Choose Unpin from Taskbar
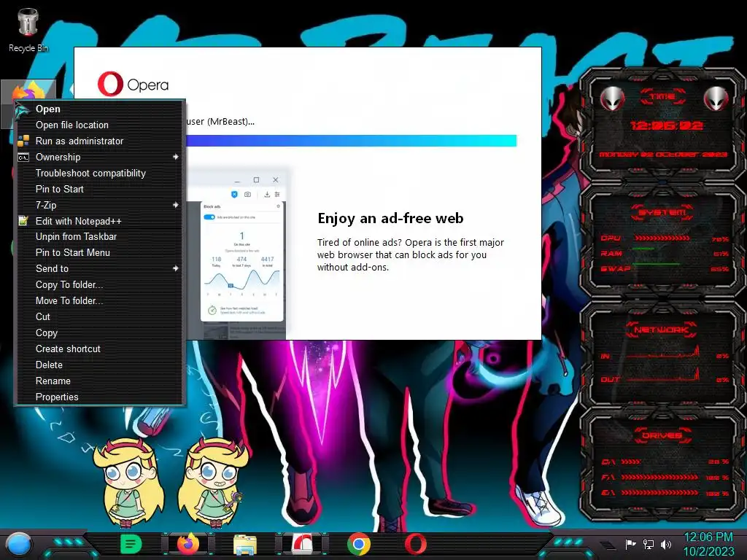 [99, 237]
